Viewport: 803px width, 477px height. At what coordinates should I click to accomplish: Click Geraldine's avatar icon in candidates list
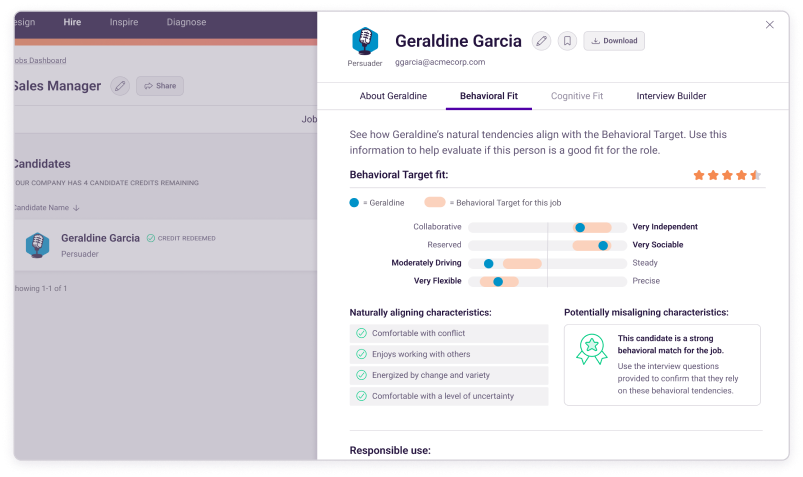click(37, 245)
